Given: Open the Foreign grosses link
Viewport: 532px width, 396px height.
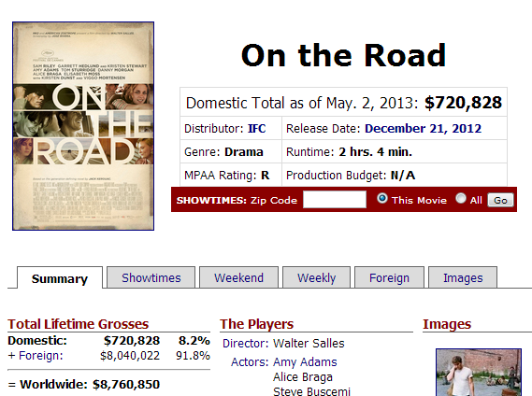Looking at the screenshot, I should 41,356.
